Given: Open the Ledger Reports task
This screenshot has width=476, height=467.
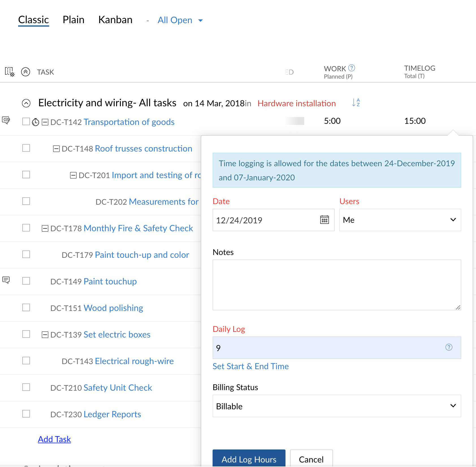Looking at the screenshot, I should click(112, 414).
